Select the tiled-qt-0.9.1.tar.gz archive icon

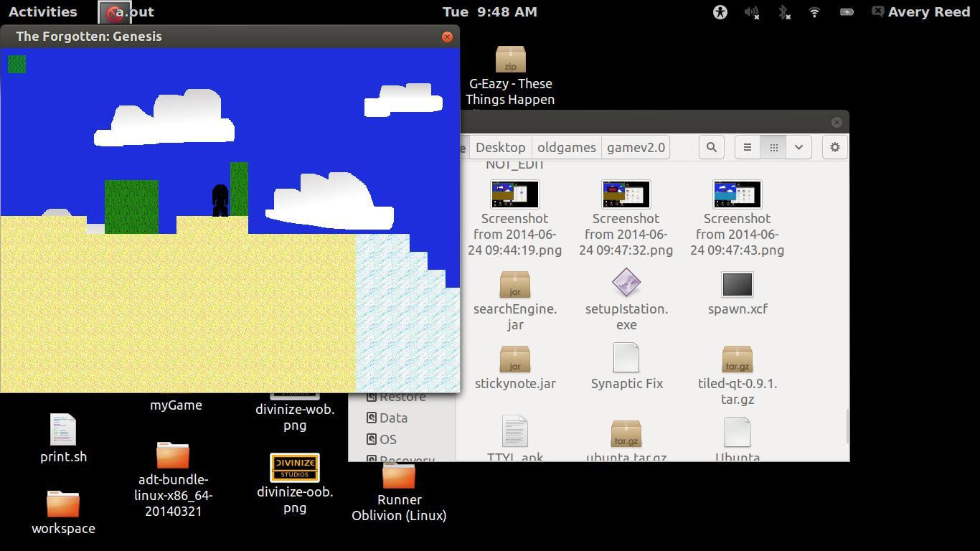coord(737,359)
